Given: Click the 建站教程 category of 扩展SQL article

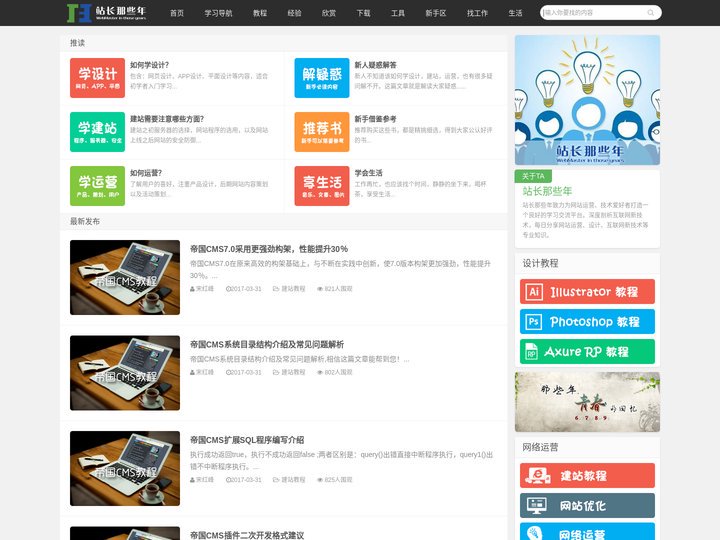Looking at the screenshot, I should (293, 480).
